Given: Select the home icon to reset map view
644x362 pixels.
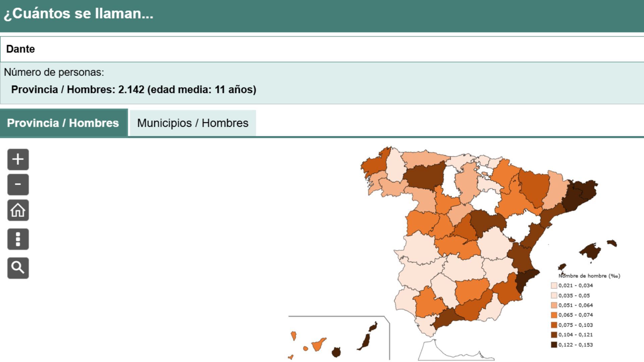Looking at the screenshot, I should tap(18, 210).
